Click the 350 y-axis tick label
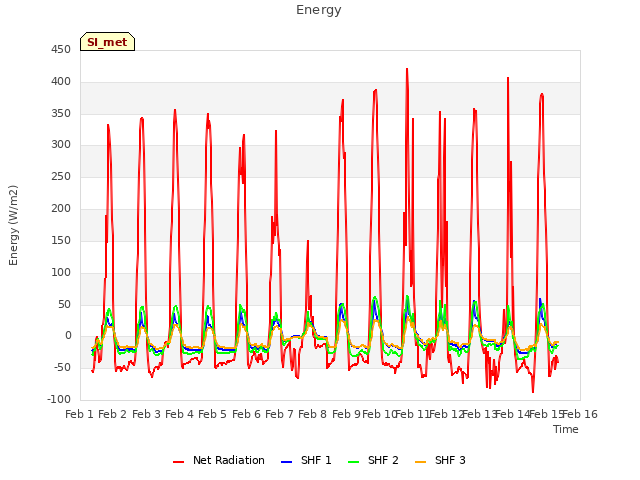The height and width of the screenshot is (480, 640). (61, 113)
